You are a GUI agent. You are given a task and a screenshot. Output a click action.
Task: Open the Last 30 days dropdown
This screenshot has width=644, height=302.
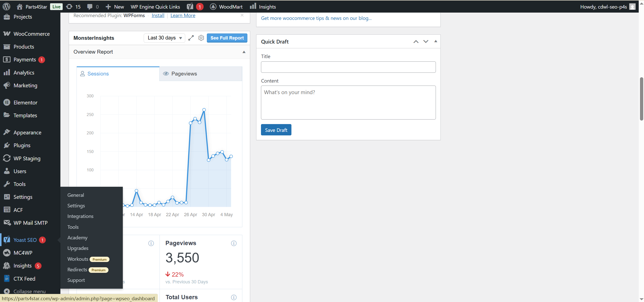pos(164,38)
